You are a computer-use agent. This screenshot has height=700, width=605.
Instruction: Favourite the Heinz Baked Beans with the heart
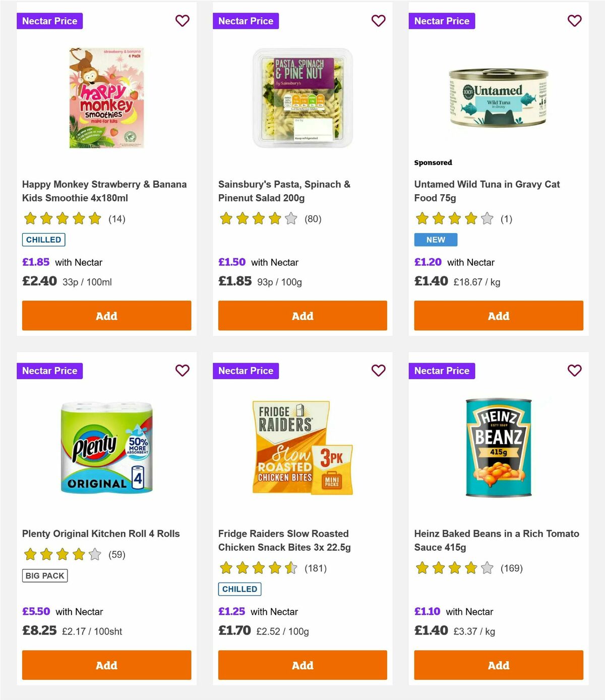pyautogui.click(x=574, y=370)
